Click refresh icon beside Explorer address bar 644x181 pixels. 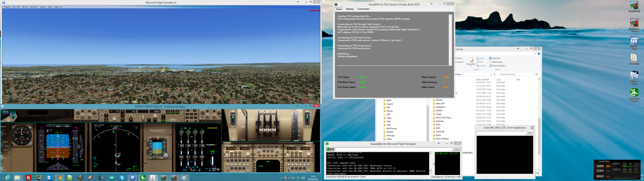point(495,74)
